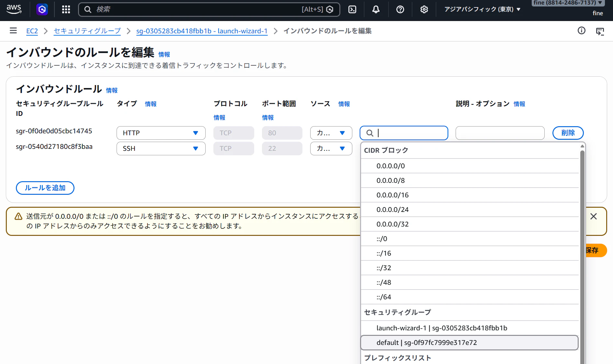Focus the top AWS search bar
Image resolution: width=613 pixels, height=364 pixels.
(209, 9)
